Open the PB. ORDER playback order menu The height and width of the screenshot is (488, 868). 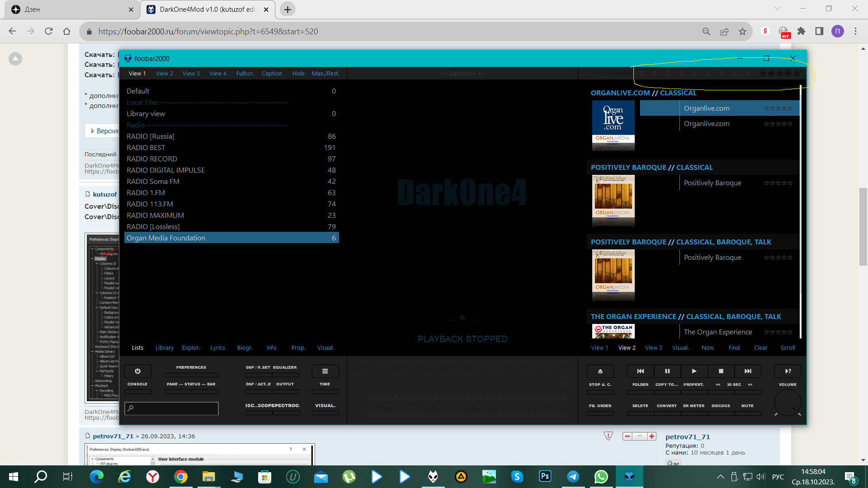600,413
